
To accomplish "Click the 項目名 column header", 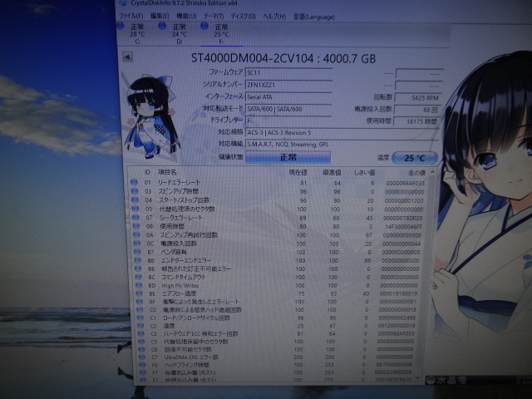I will (167, 172).
